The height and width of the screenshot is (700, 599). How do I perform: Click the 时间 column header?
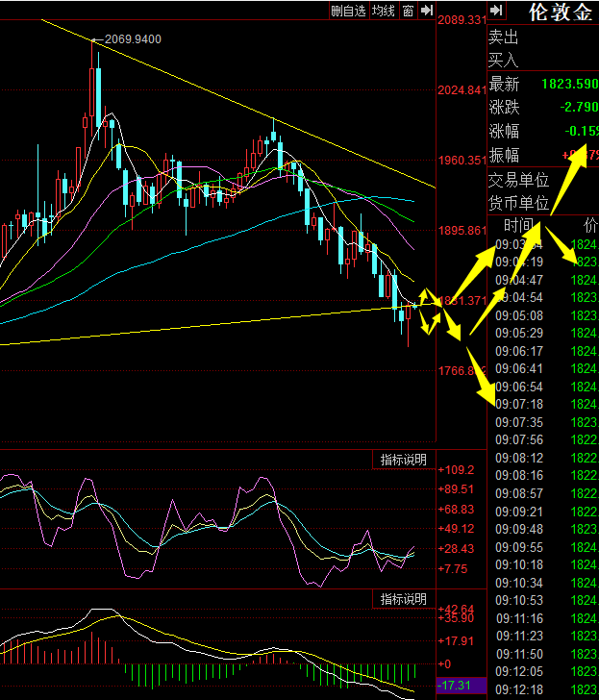(518, 225)
